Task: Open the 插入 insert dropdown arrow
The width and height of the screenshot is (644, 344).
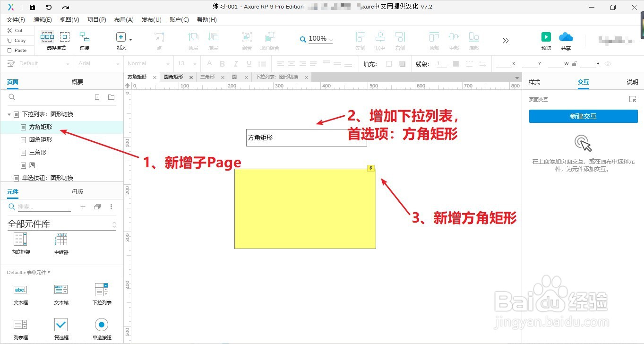Action: (130, 40)
